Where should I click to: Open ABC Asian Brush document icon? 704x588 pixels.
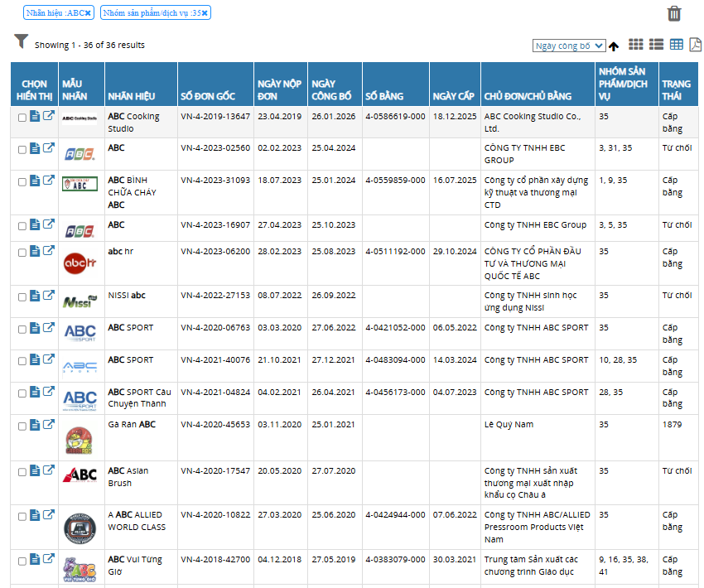pos(35,470)
